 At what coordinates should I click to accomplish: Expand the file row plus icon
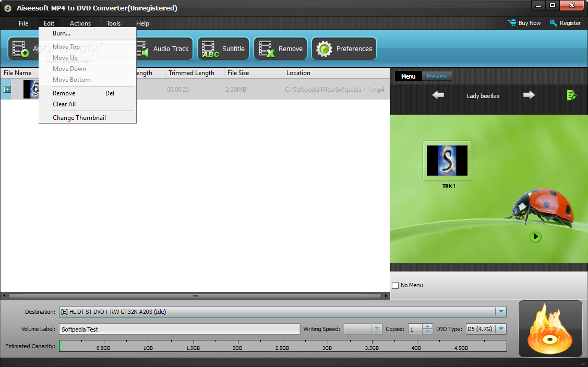pyautogui.click(x=7, y=89)
